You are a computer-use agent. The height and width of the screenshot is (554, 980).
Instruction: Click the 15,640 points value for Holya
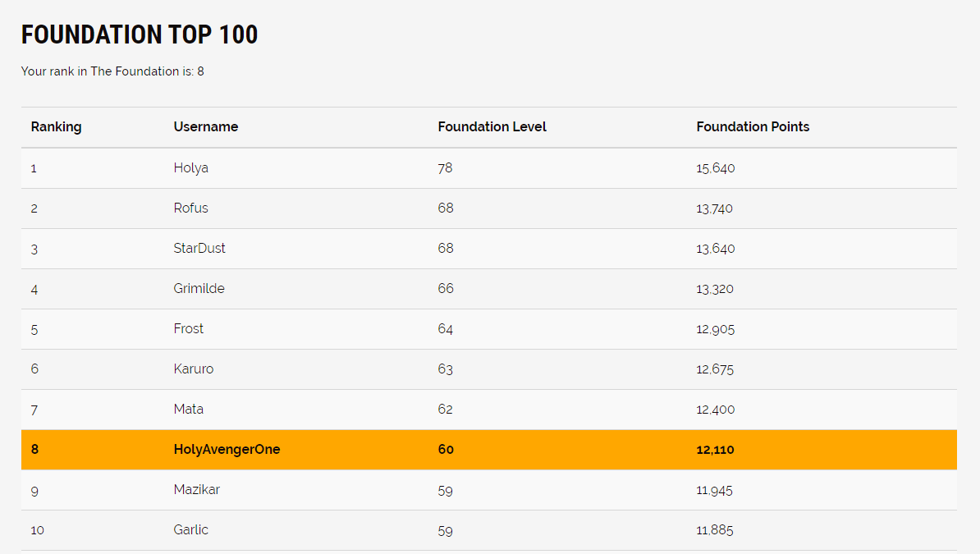click(716, 168)
